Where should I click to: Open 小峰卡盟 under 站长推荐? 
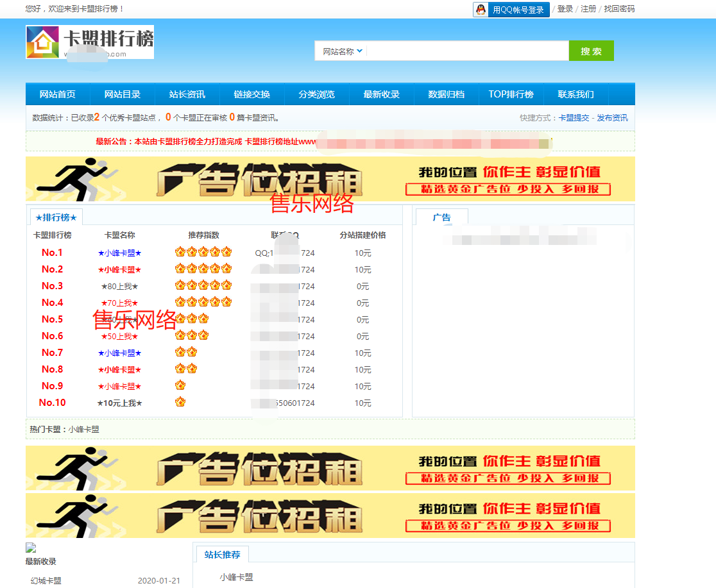click(x=236, y=577)
